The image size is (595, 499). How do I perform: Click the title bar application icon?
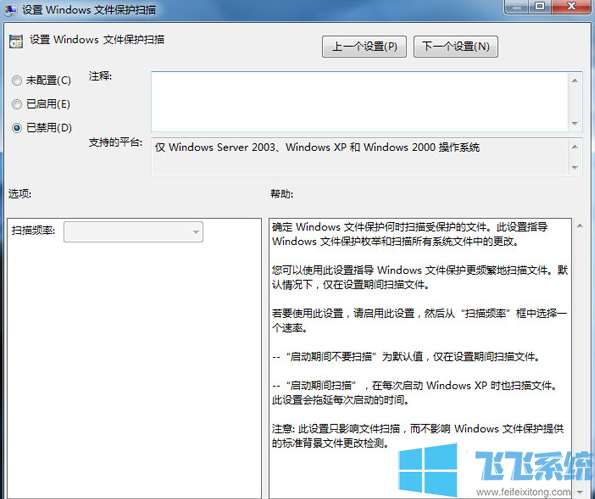tap(11, 9)
